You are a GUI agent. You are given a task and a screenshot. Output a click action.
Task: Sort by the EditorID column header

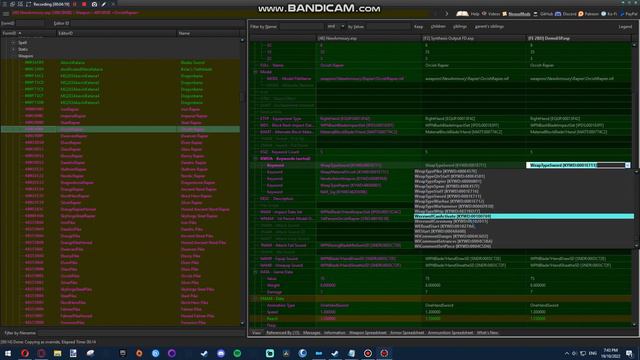[x=116, y=33]
